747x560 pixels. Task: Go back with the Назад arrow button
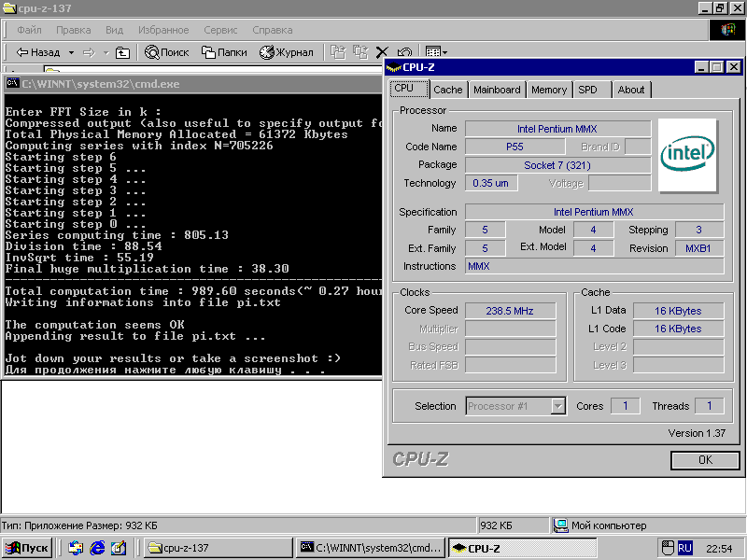(x=38, y=52)
